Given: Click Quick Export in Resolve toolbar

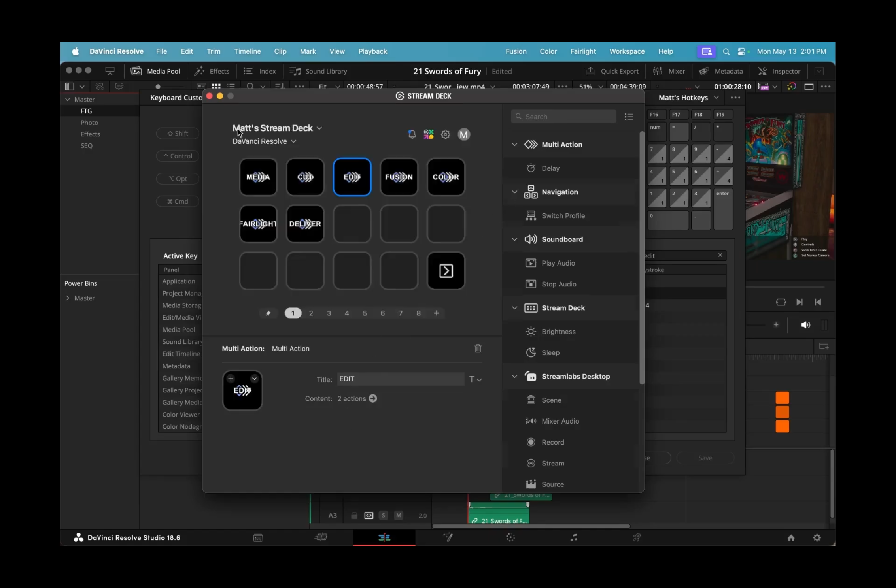Looking at the screenshot, I should tap(612, 71).
